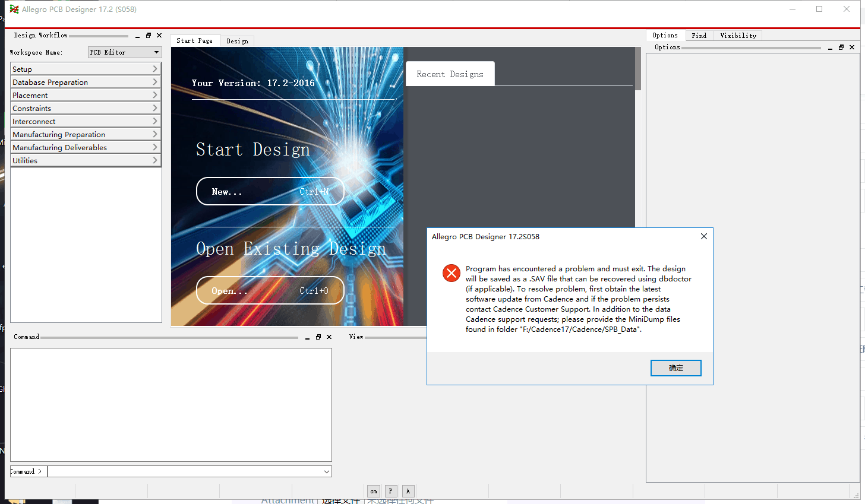
Task: Expand Database Preparation workflow section
Action: pyautogui.click(x=86, y=82)
